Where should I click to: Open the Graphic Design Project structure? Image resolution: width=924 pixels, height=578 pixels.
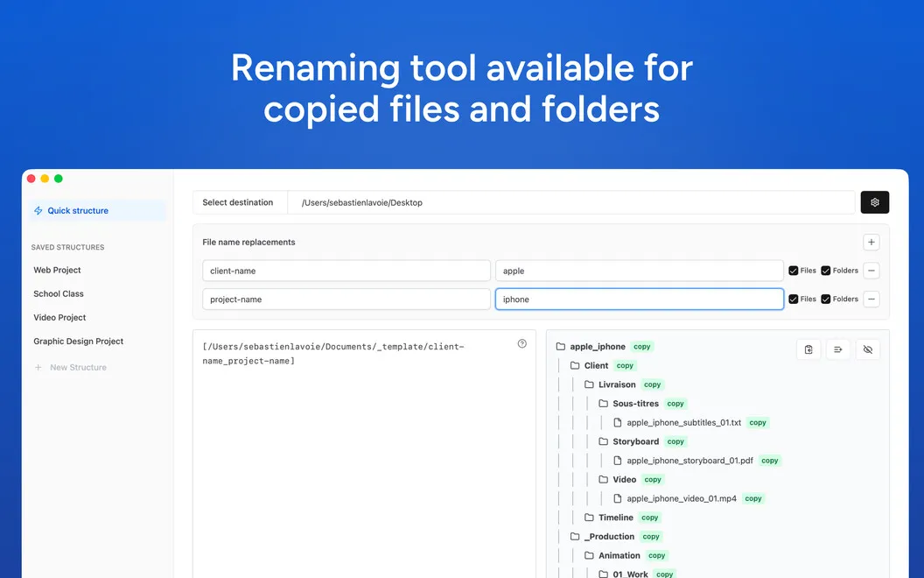[x=79, y=341]
